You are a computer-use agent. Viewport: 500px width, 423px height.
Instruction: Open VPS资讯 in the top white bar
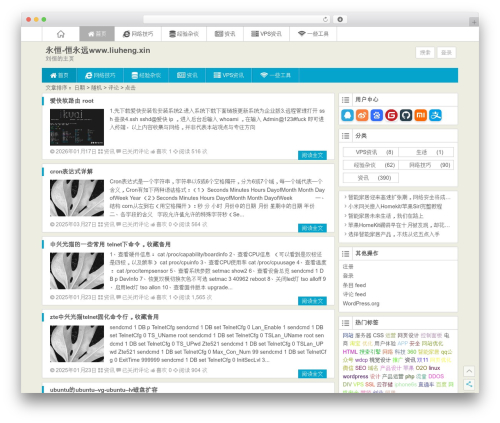tap(266, 34)
